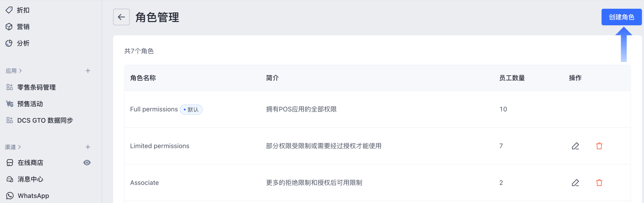644x203 pixels.
Task: Click the back arrow beside 角色管理
Action: tap(121, 17)
